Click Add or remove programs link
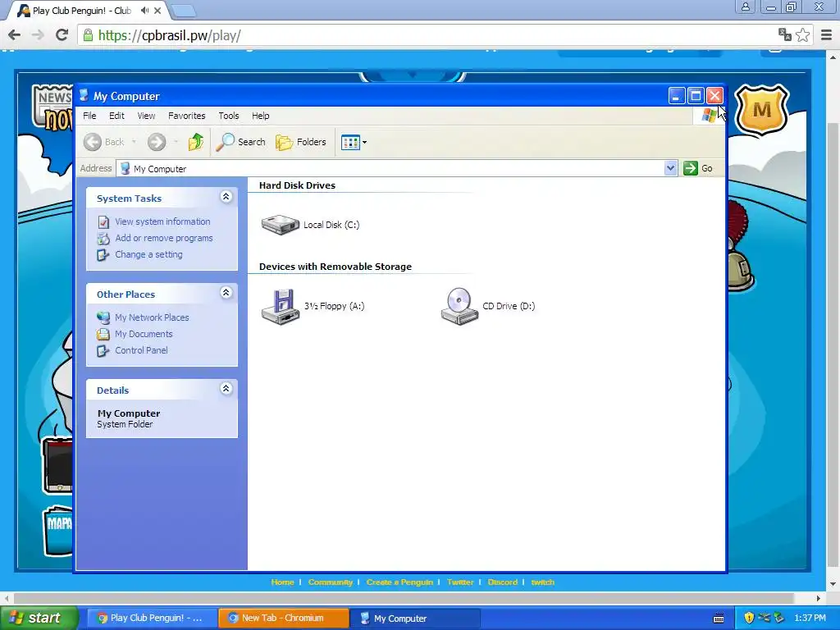 click(x=164, y=238)
